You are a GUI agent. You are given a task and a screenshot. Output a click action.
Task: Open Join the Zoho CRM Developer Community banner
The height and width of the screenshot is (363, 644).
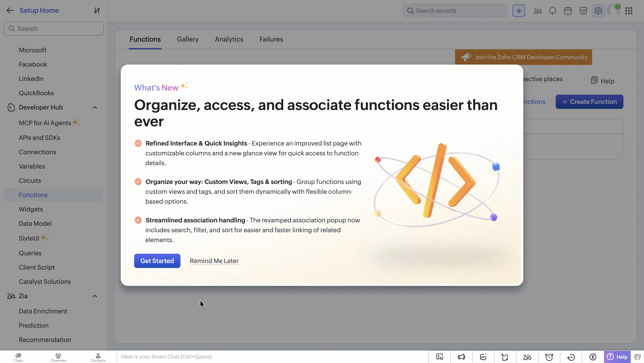(x=523, y=57)
